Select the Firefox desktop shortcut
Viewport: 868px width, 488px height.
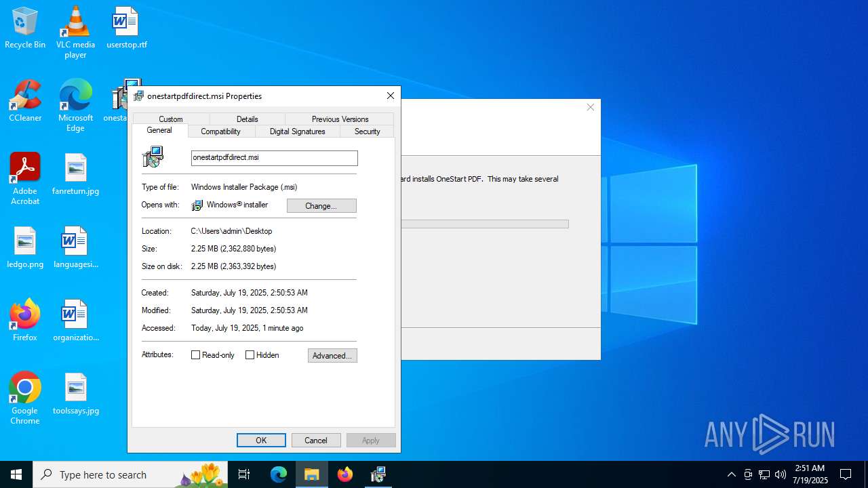pos(25,321)
